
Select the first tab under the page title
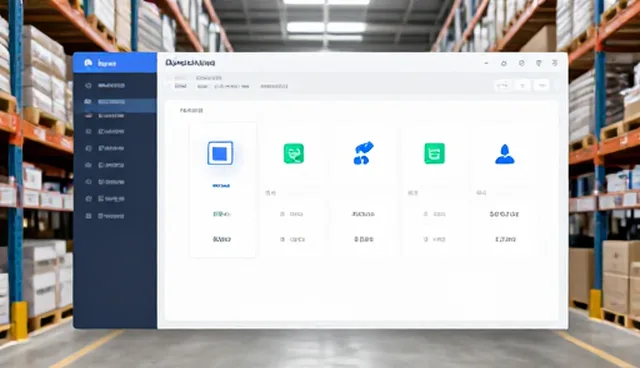coord(180,86)
